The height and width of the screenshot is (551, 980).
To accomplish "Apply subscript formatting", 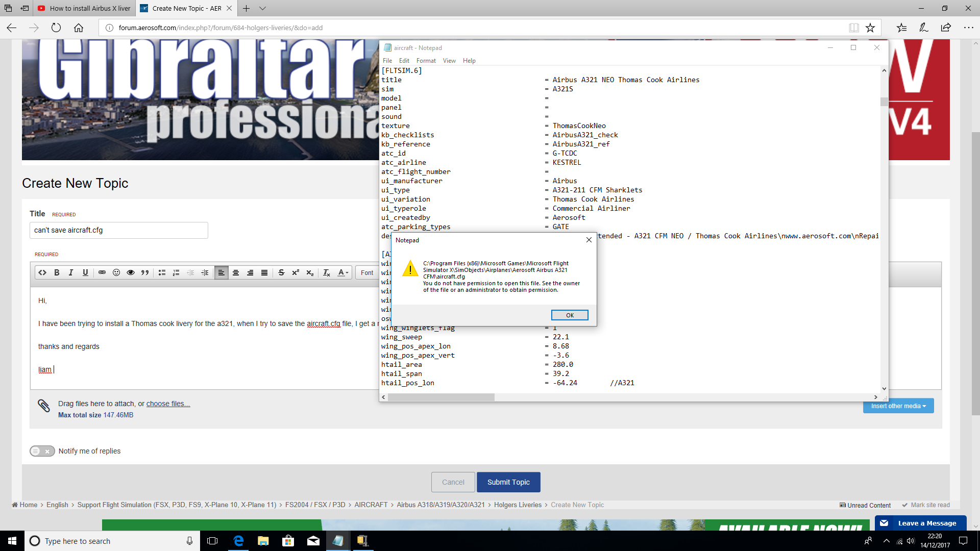I will click(310, 273).
